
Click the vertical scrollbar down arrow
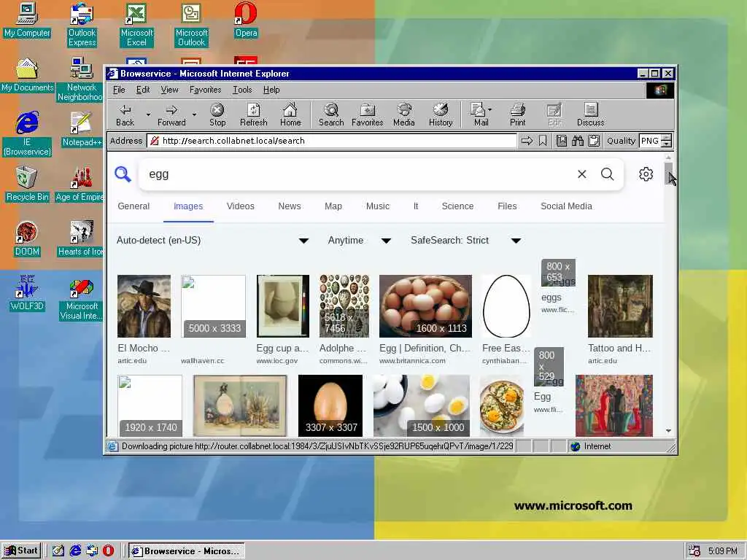click(668, 430)
